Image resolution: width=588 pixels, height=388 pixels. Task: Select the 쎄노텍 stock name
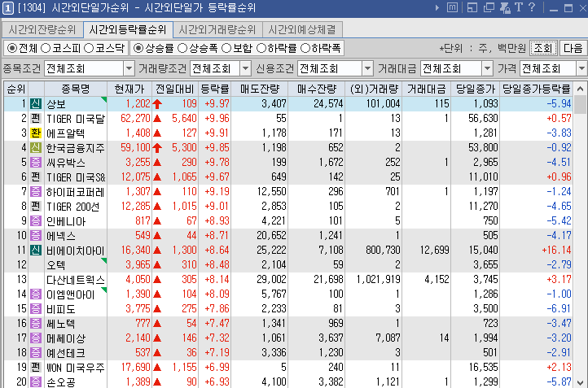coord(61,323)
